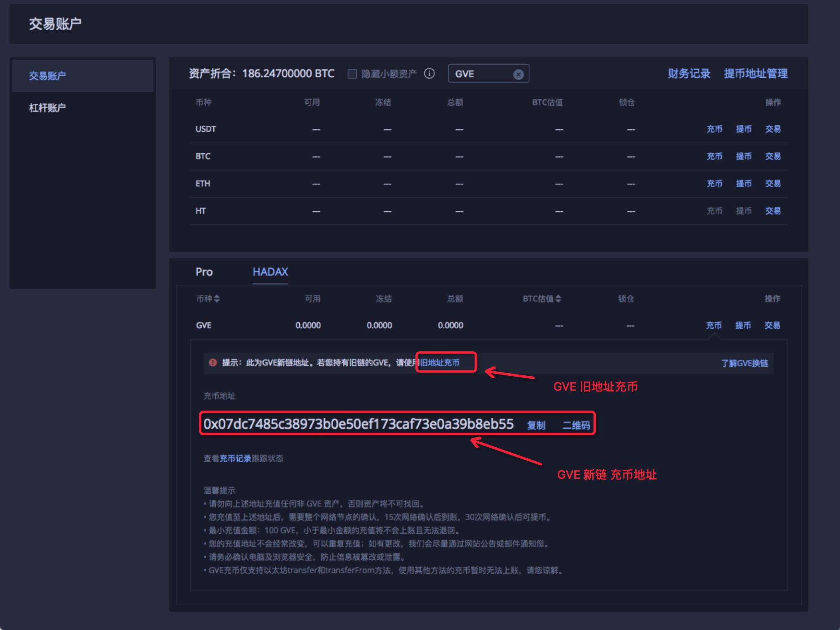Open the 充币记录 link

pos(235,458)
